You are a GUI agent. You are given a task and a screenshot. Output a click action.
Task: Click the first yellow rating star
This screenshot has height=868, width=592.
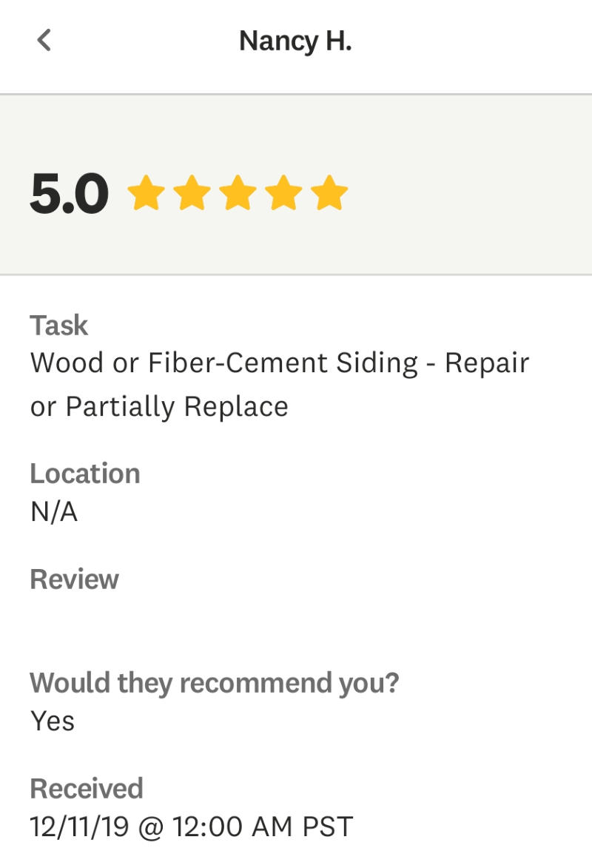[x=146, y=194]
